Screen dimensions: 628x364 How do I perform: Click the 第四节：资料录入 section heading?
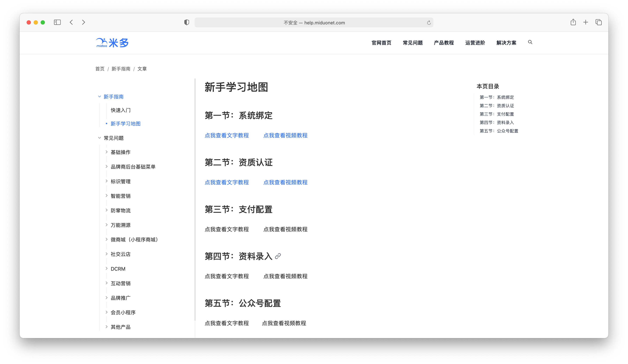click(x=238, y=256)
